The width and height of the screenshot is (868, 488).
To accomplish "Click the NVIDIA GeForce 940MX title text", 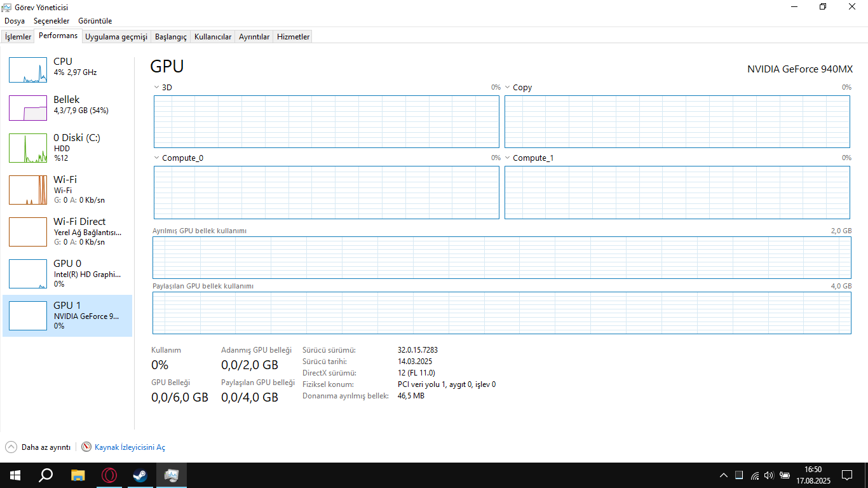I will pos(800,69).
